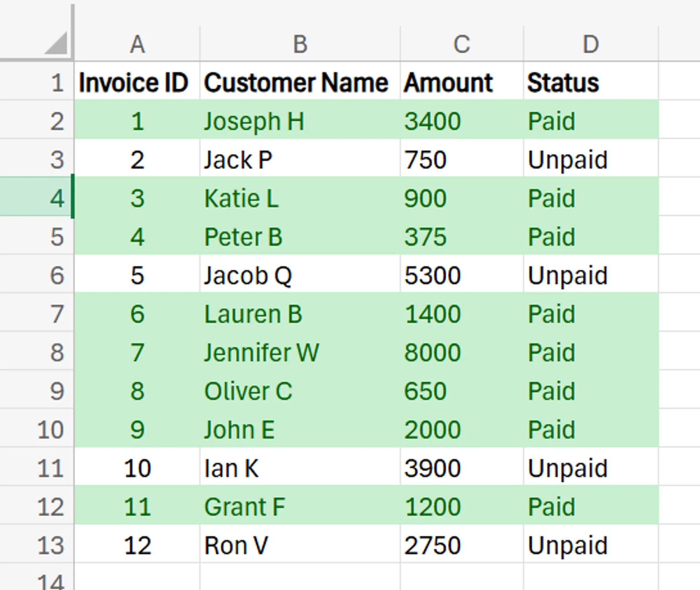Select the 'Joseph H' cell
The image size is (700, 590).
click(300, 119)
